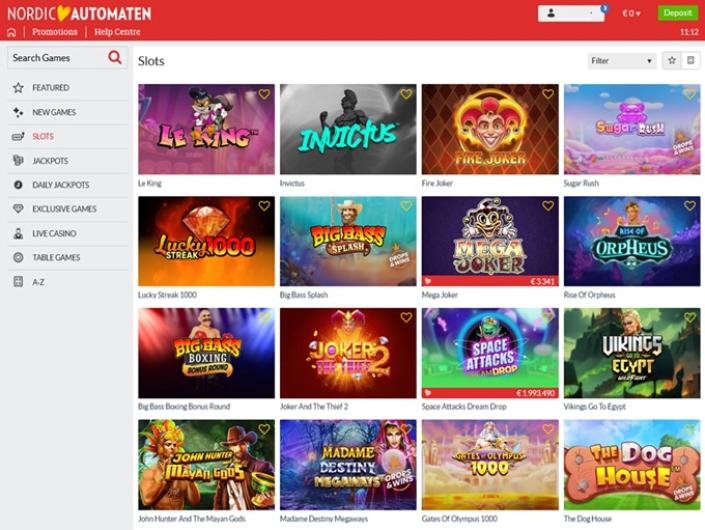
Task: Favourite Le King with its heart
Action: [x=264, y=94]
